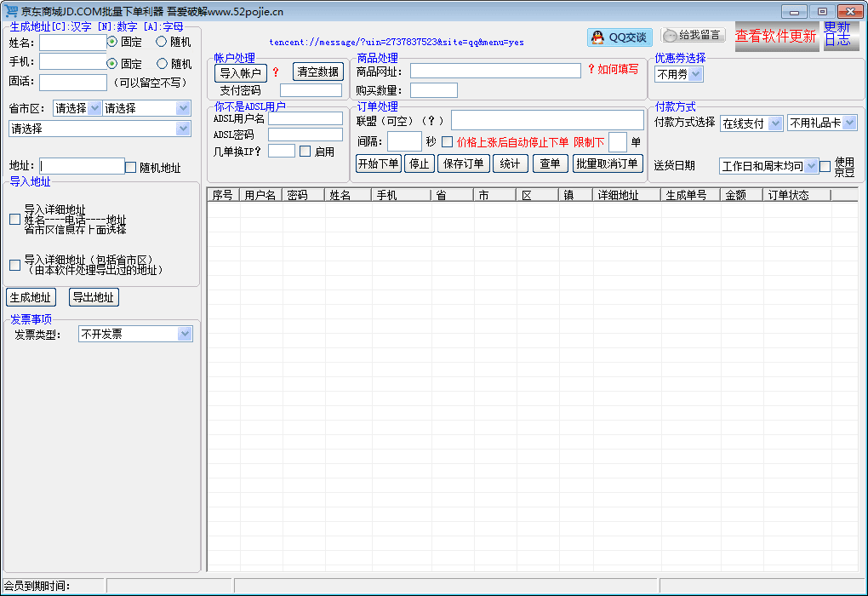The height and width of the screenshot is (596, 868).
Task: Open the 发票类型 不开发票 dropdown
Action: 185,334
